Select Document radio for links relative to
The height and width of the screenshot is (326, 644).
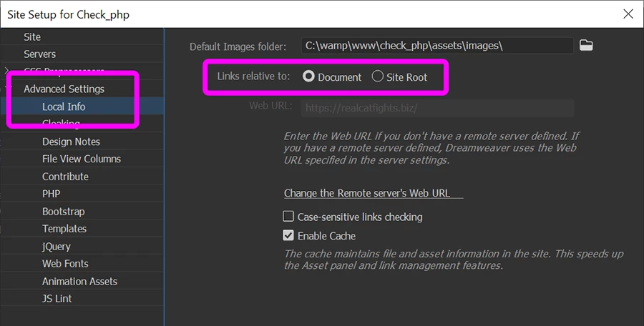308,76
